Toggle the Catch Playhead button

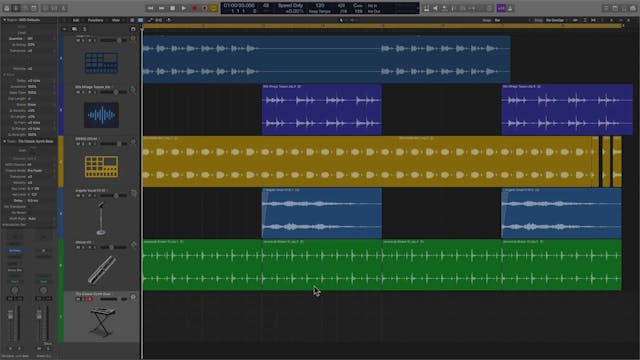pyautogui.click(x=169, y=20)
